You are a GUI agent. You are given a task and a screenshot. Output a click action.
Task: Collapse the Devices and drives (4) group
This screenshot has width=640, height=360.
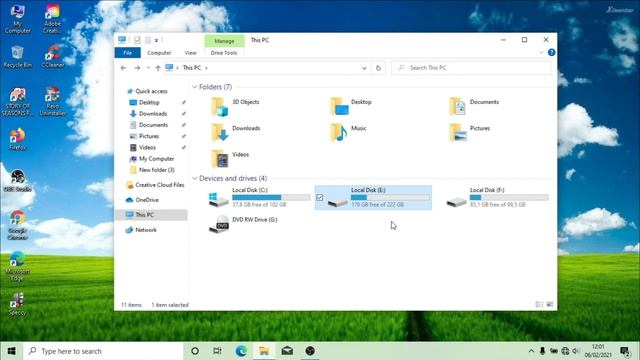point(195,178)
